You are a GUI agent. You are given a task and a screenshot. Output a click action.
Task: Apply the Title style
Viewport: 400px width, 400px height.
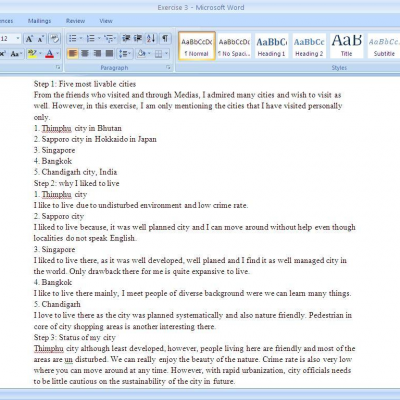(347, 46)
